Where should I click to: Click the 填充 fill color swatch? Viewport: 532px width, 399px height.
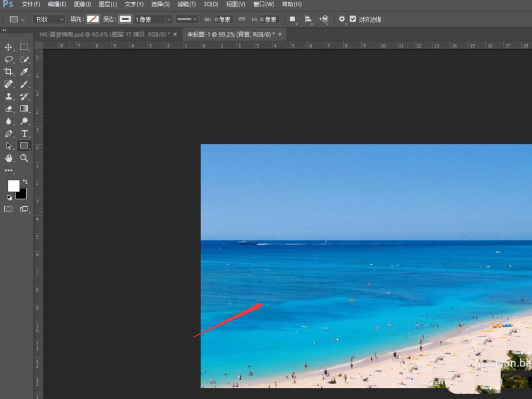93,19
